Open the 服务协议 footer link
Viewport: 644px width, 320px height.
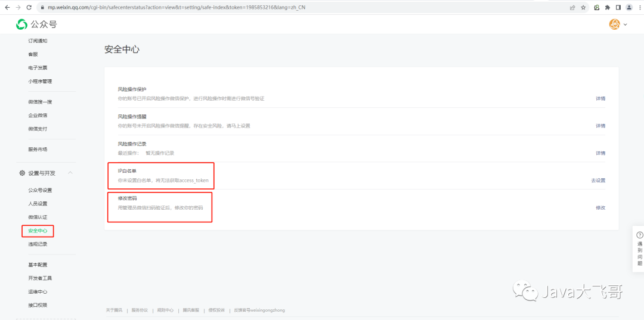click(x=140, y=310)
